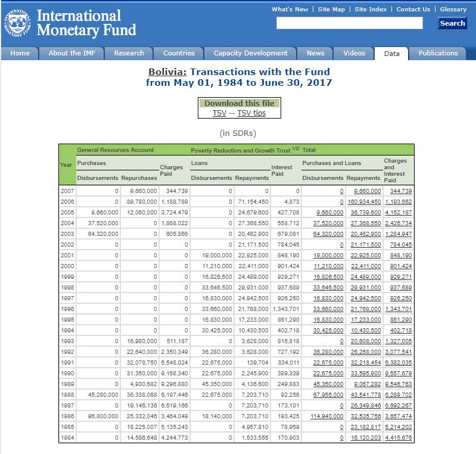Screen dimensions: 476x454
Task: Click the Search button
Action: click(x=452, y=23)
